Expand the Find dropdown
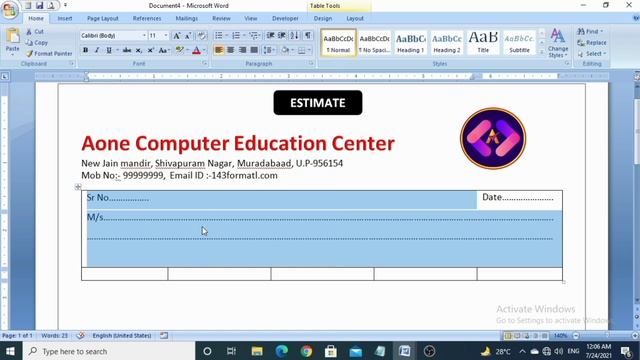Image resolution: width=640 pixels, height=360 pixels. pos(602,31)
